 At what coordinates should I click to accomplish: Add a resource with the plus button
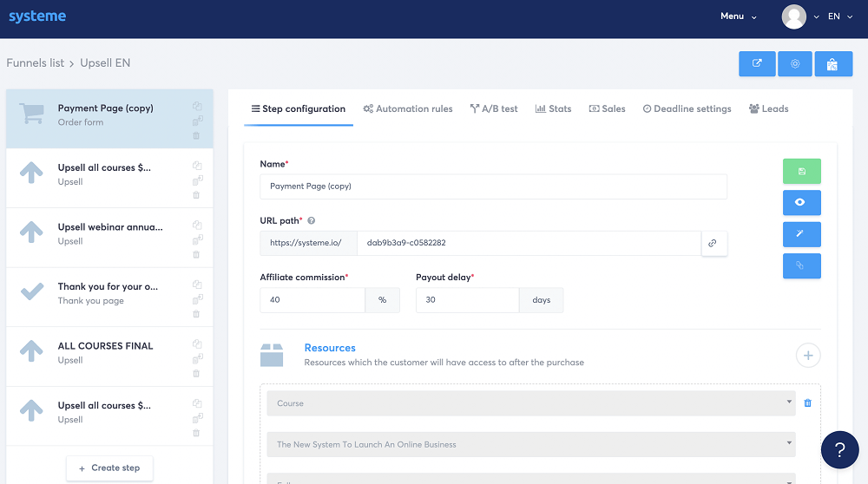(x=807, y=355)
